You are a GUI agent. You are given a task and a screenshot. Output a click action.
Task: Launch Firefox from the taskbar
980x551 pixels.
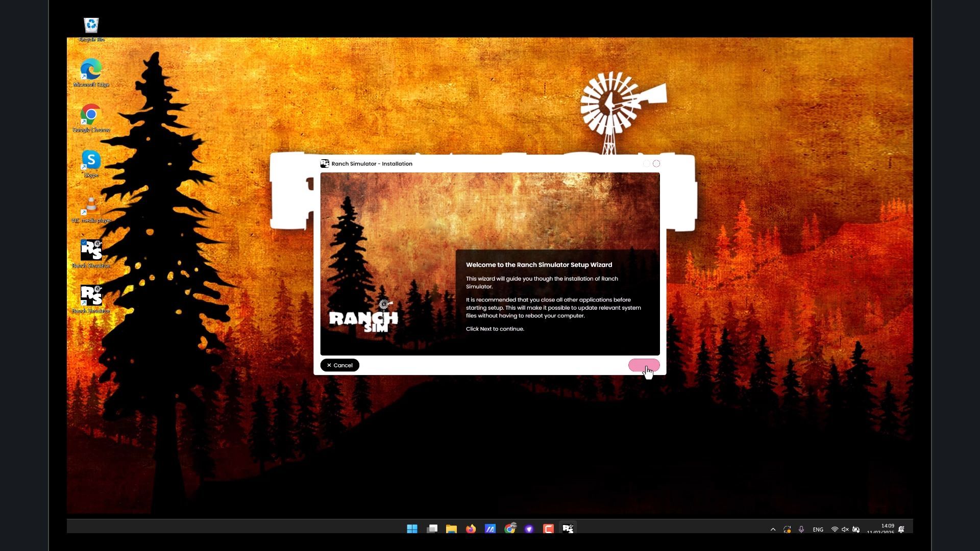coord(471,529)
